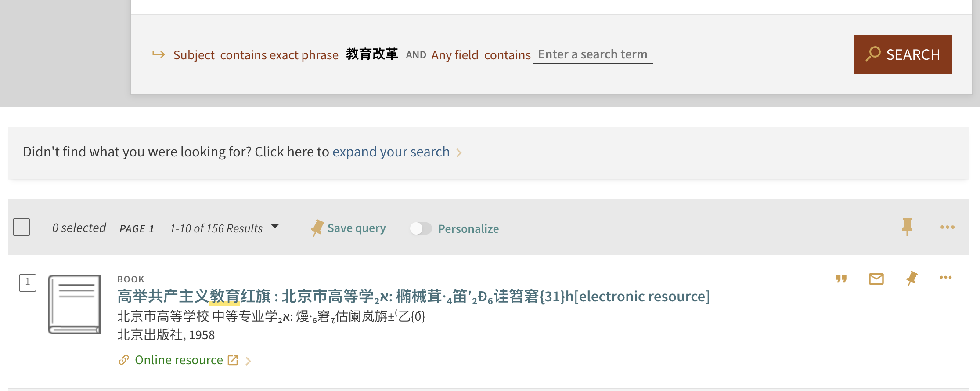The image size is (980, 391).
Task: Pin the first book record to favorites
Action: tap(912, 278)
